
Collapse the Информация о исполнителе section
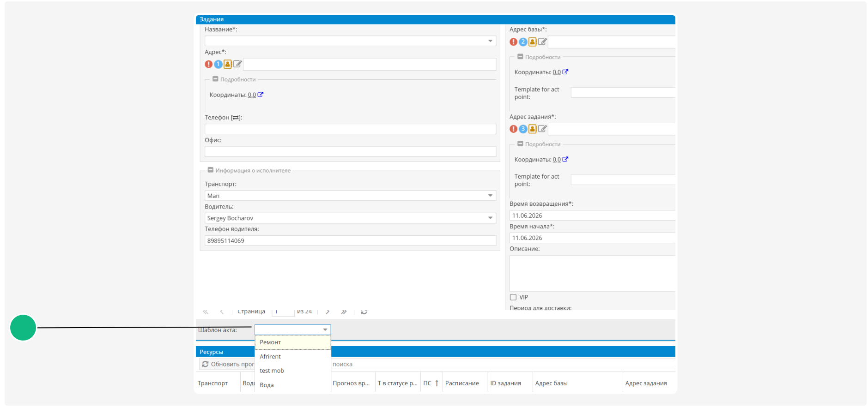pos(211,170)
